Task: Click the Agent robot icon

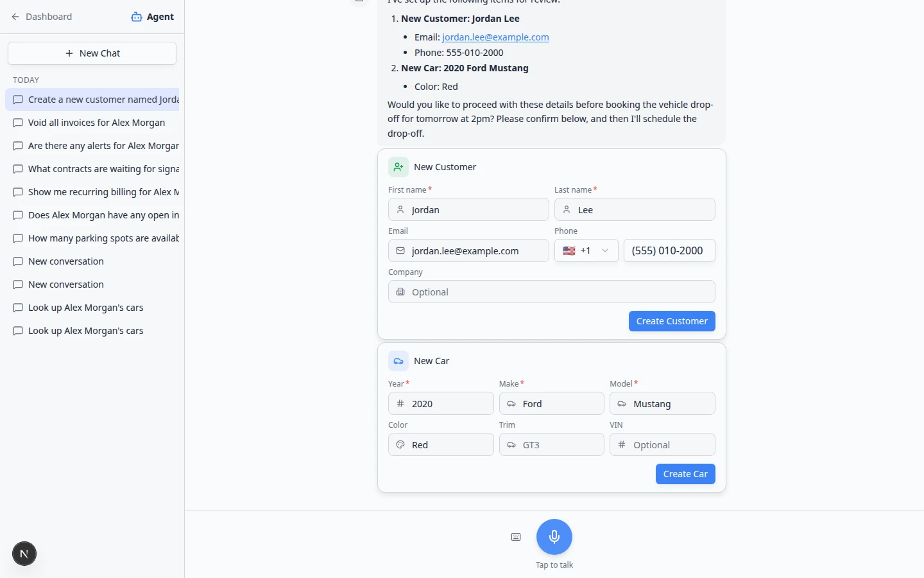Action: tap(137, 17)
